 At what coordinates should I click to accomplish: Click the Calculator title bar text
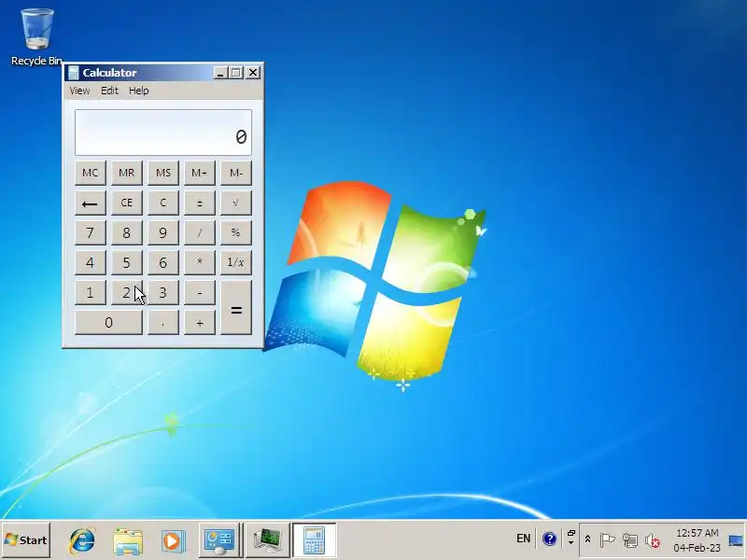[109, 73]
